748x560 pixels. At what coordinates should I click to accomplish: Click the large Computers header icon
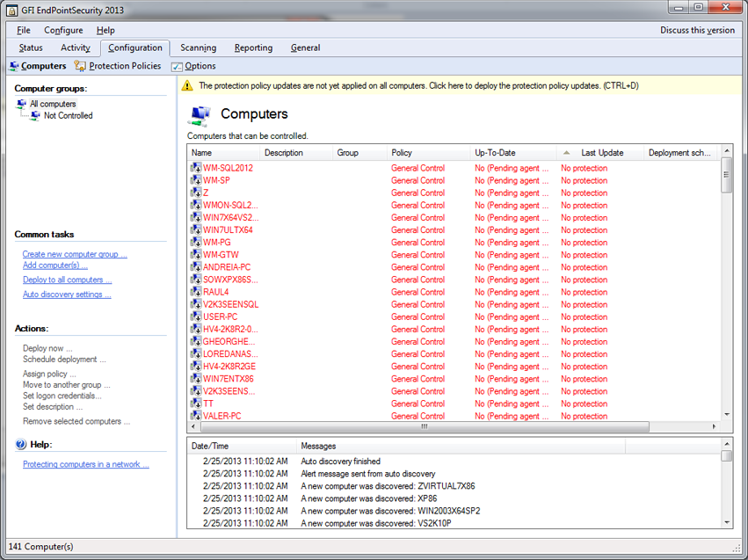(200, 116)
